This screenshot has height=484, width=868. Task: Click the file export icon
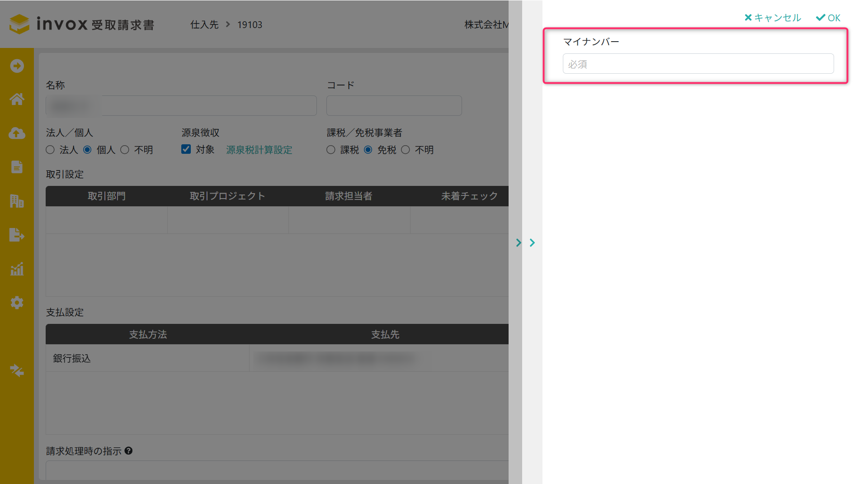[x=17, y=235]
